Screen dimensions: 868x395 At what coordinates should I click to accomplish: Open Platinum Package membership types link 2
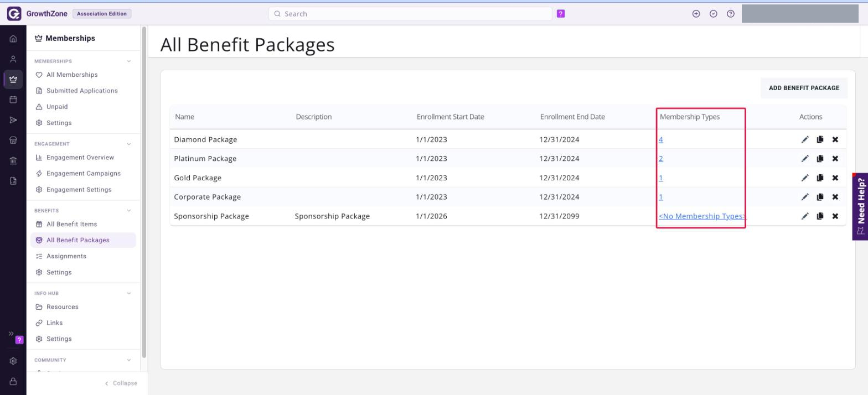pyautogui.click(x=661, y=159)
